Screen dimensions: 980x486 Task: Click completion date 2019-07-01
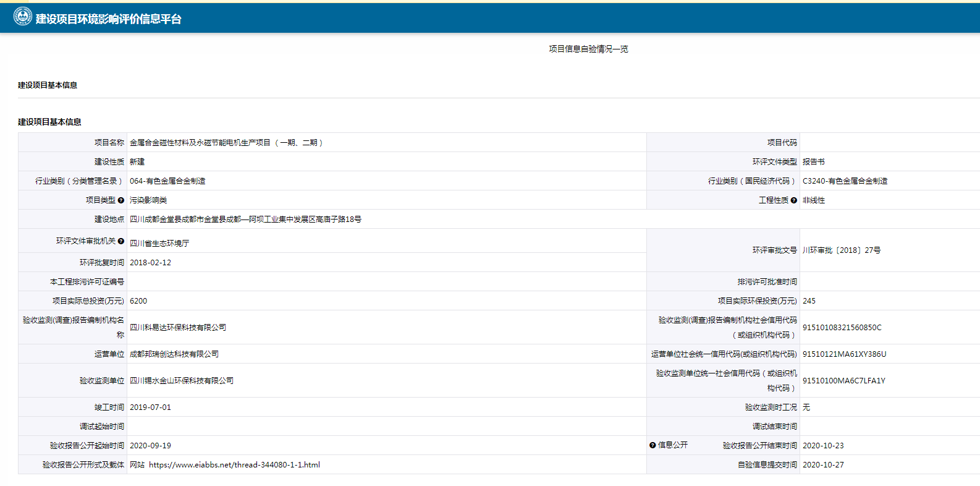(x=150, y=407)
